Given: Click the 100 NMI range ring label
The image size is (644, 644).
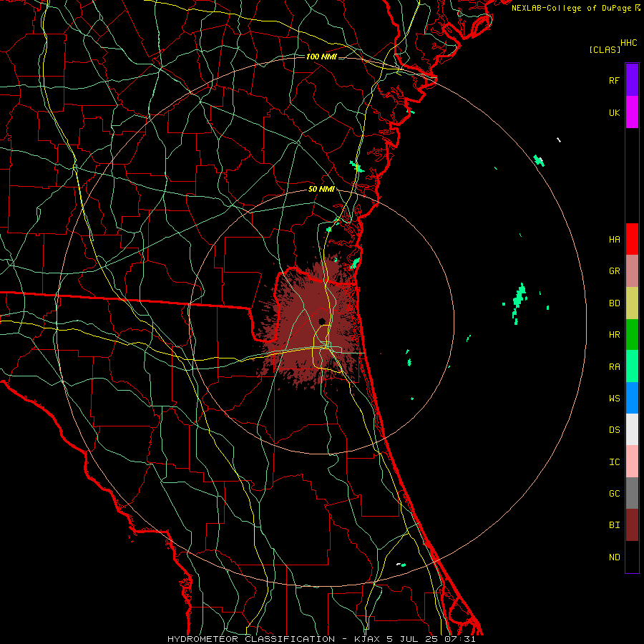Looking at the screenshot, I should pyautogui.click(x=321, y=57).
